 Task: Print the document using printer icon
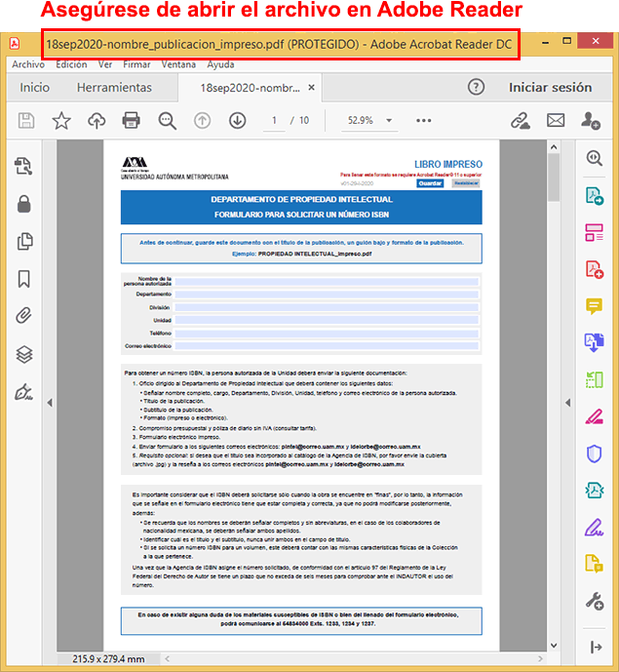(131, 120)
